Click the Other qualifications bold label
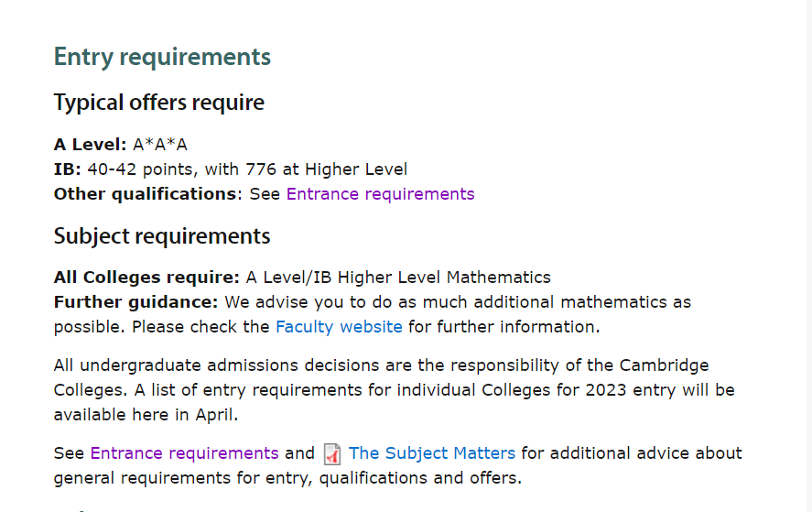This screenshot has height=512, width=812. click(146, 194)
